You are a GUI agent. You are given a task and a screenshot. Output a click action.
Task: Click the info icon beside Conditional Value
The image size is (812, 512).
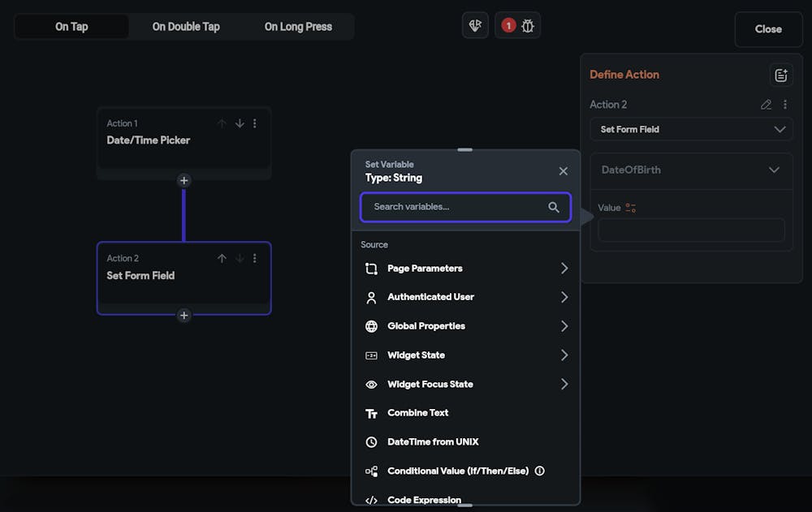[x=540, y=471]
